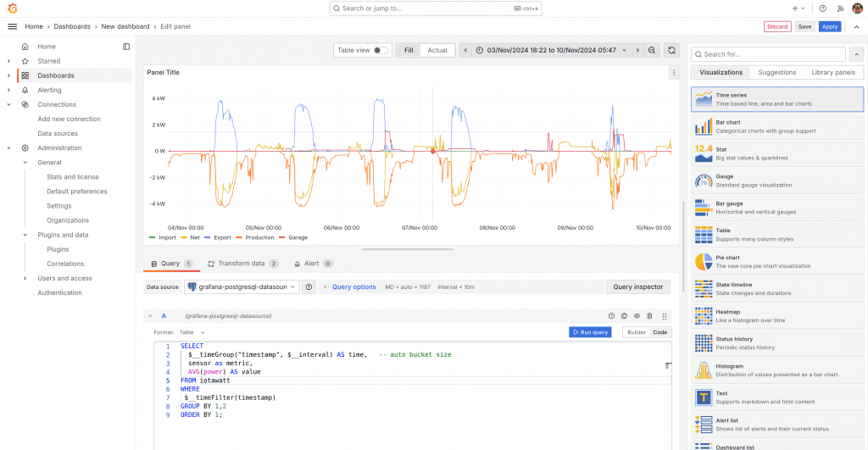Click the refresh dashboard icon
The image size is (868, 450).
coord(671,50)
